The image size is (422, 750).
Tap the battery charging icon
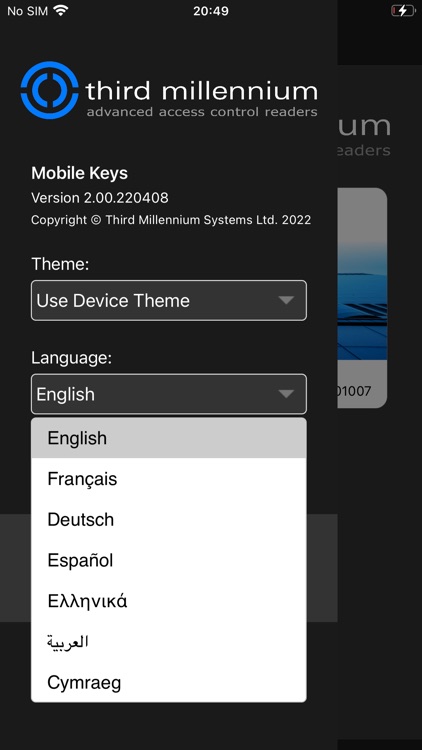(x=403, y=11)
